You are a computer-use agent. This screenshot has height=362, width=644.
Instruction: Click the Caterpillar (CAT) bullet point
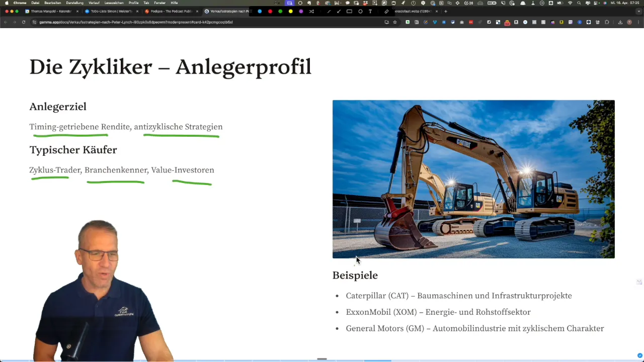tap(459, 296)
